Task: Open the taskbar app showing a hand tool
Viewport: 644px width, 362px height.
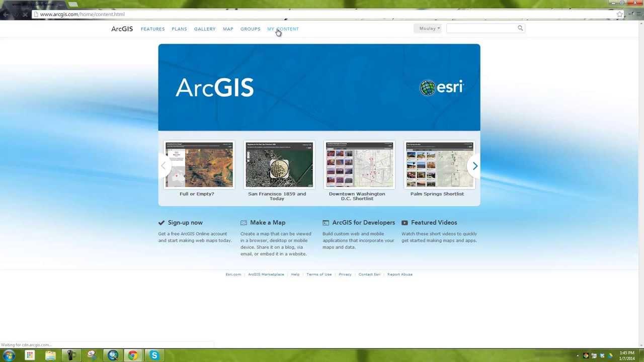Action: coord(92,355)
